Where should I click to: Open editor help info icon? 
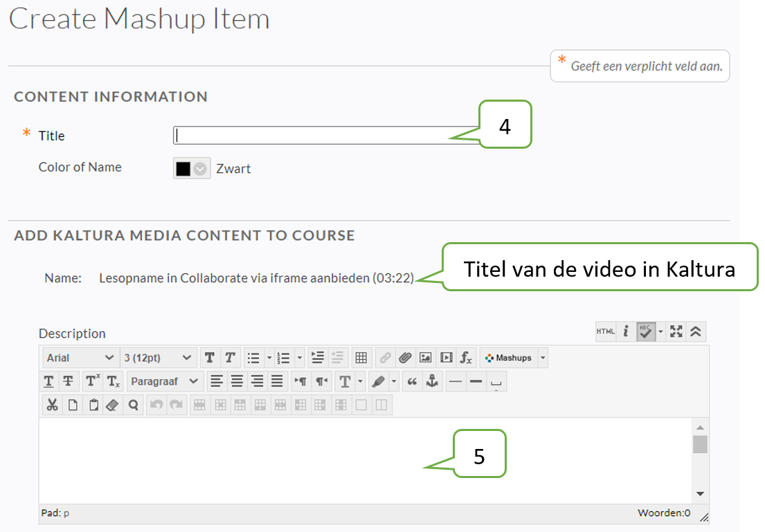(x=626, y=331)
